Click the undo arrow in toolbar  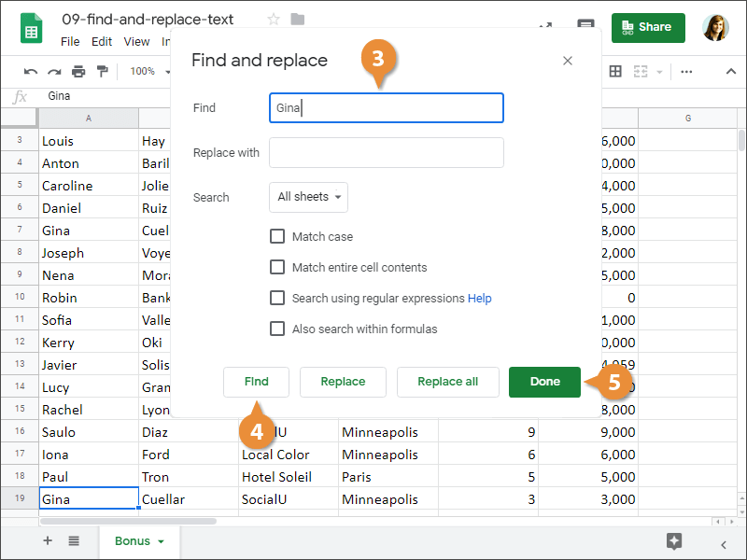pos(31,72)
